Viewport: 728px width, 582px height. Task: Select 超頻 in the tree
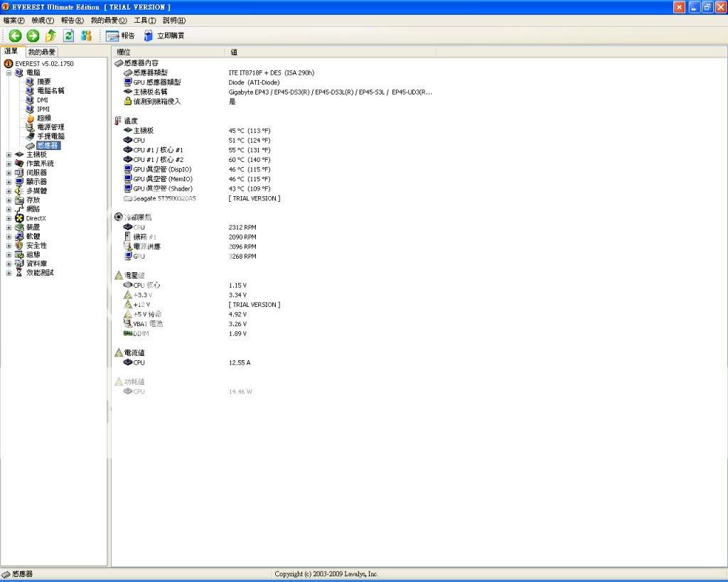(x=43, y=118)
